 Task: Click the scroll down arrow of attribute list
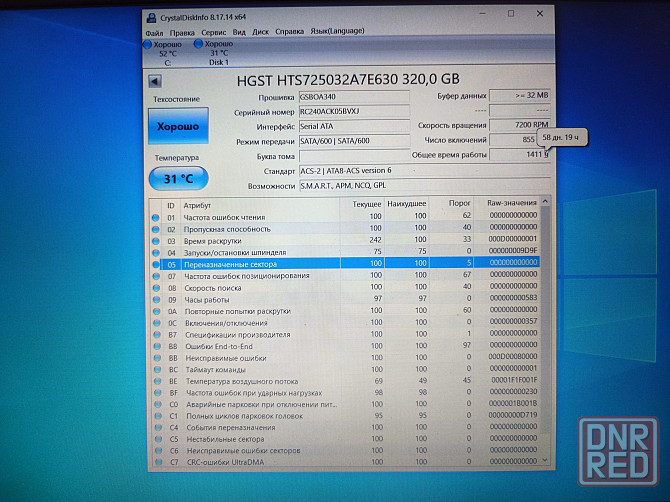547,462
